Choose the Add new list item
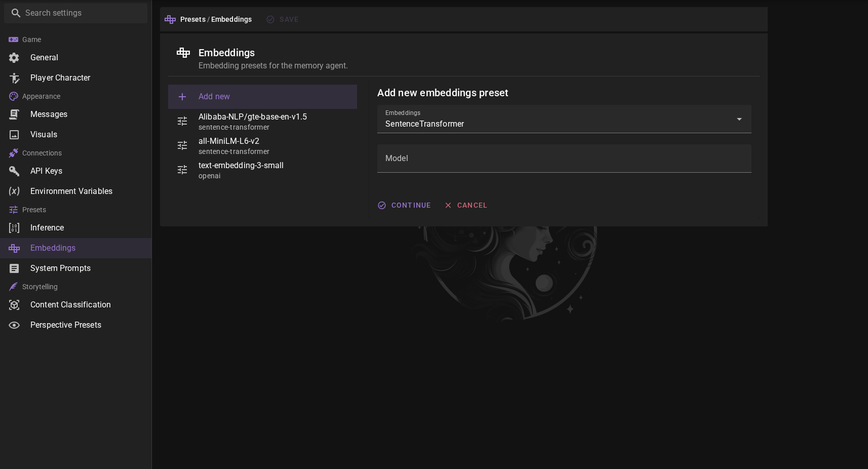Image resolution: width=868 pixels, height=469 pixels. pos(262,97)
